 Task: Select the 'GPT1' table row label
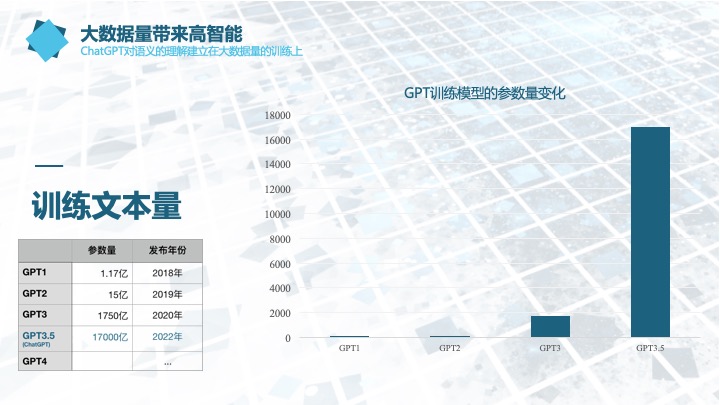[x=45, y=272]
